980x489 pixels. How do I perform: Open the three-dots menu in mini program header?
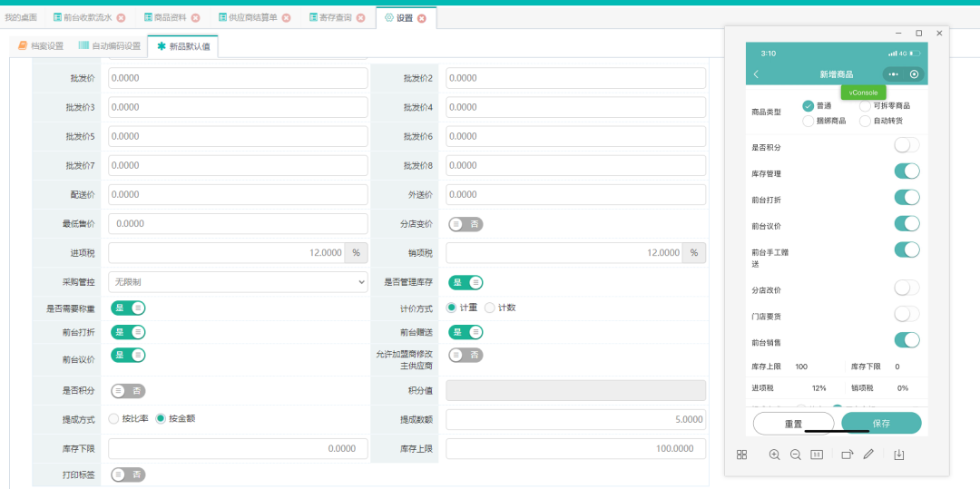[893, 74]
